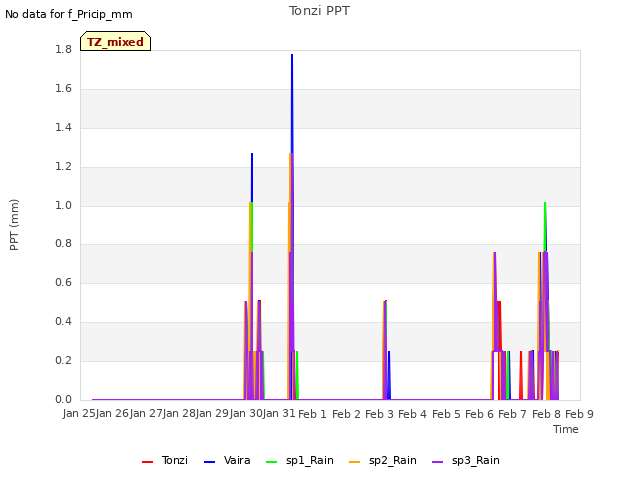Click the green sp1_Rain legend color marker
640x480 pixels.
point(271,462)
